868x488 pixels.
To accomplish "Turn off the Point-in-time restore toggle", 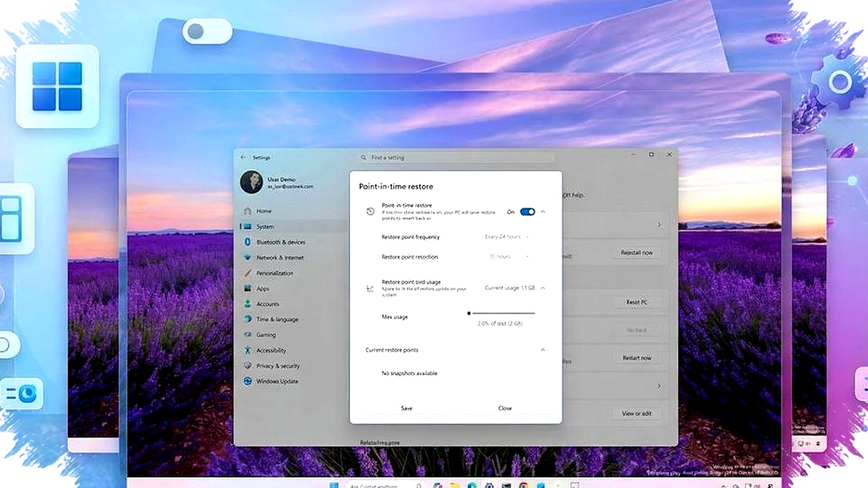I will tap(528, 212).
